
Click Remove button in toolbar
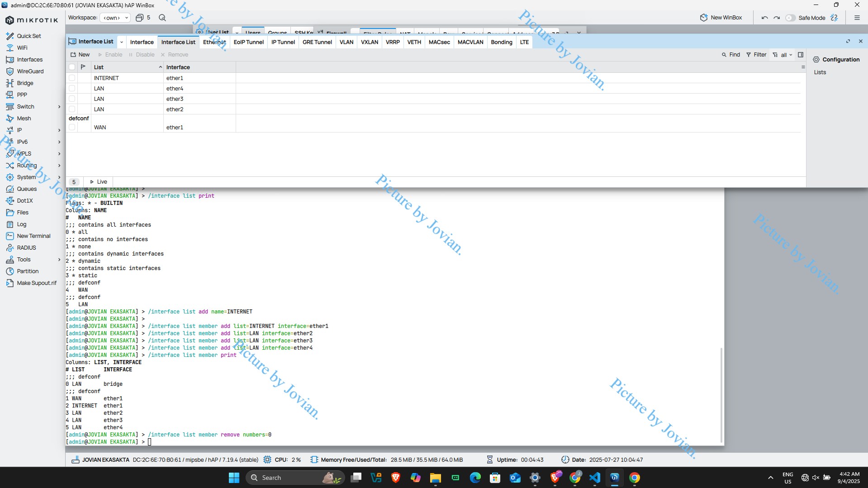(174, 55)
